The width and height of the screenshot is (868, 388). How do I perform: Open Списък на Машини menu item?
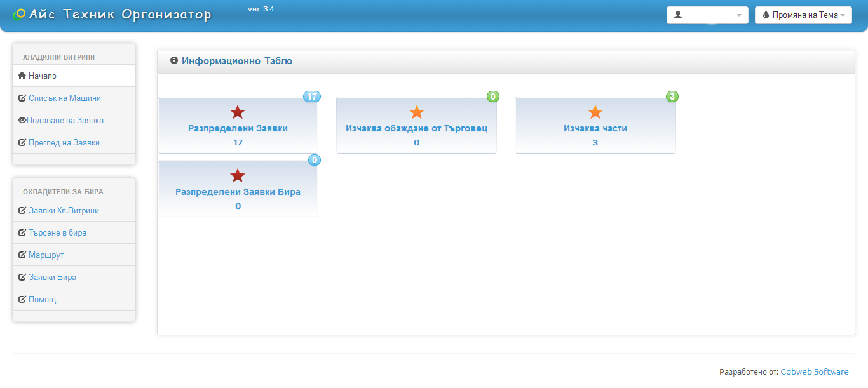pos(74,98)
